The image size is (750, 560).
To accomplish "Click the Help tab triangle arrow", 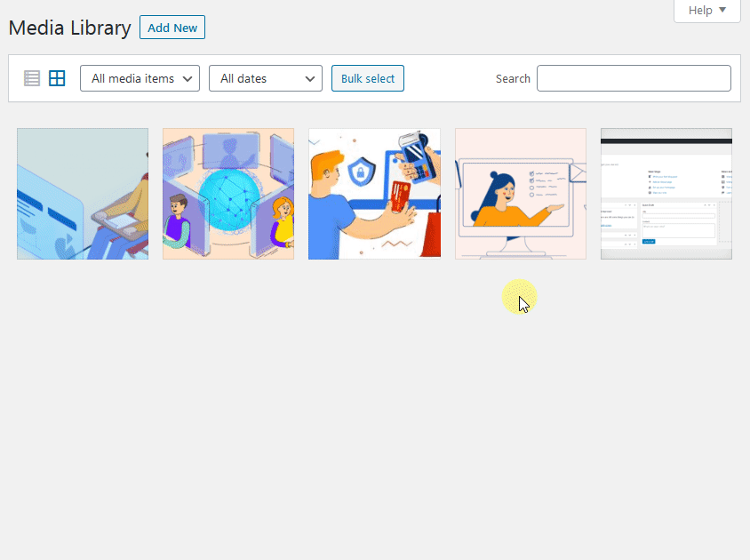I will tap(722, 10).
